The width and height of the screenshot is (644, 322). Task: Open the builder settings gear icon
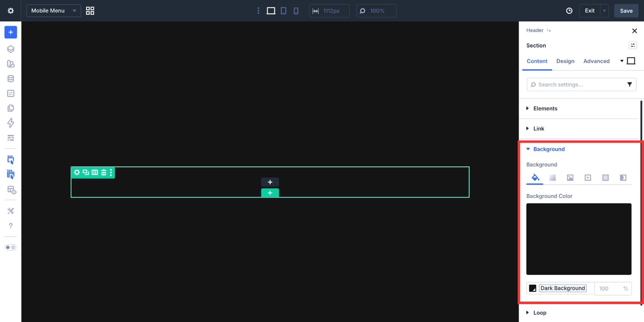coord(11,11)
